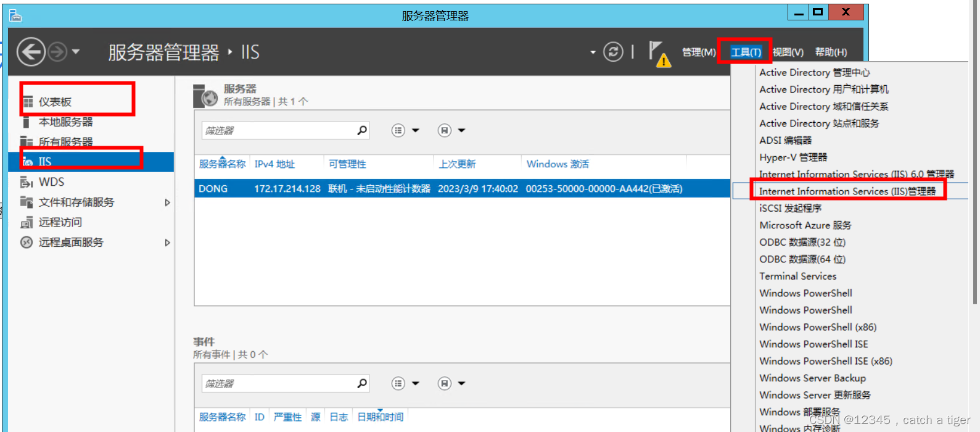Open the 视图(V) menu
This screenshot has height=432, width=980.
point(788,52)
